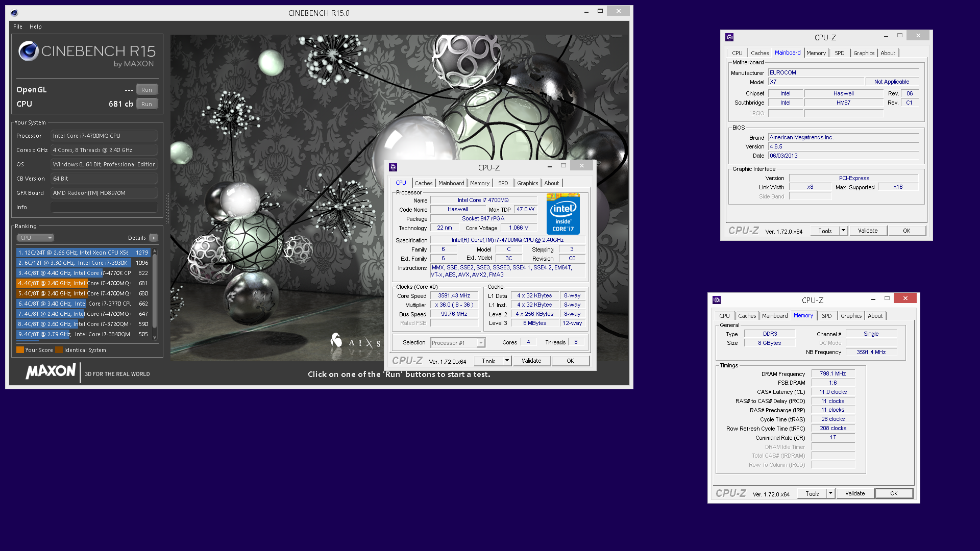Open the CPU ranking type dropdown
The height and width of the screenshot is (551, 980).
[x=35, y=238]
